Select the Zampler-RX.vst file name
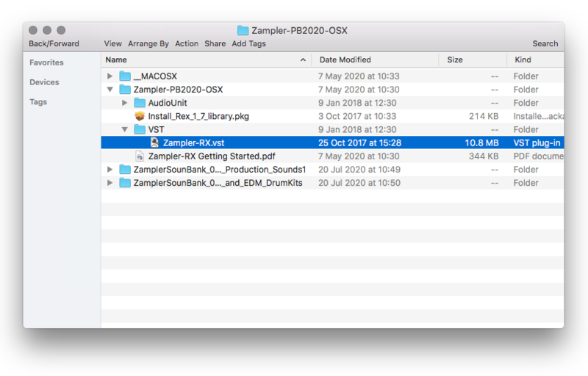588x376 pixels. click(x=193, y=142)
